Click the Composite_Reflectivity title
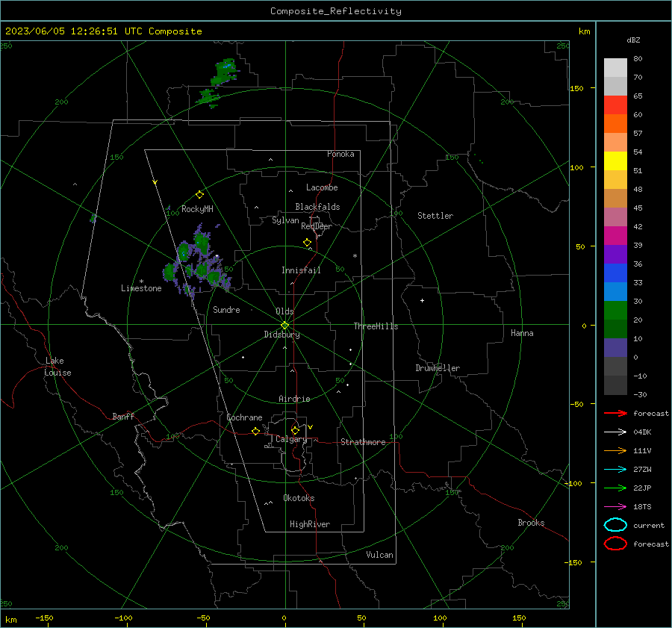The height and width of the screenshot is (628, 672). (x=336, y=11)
